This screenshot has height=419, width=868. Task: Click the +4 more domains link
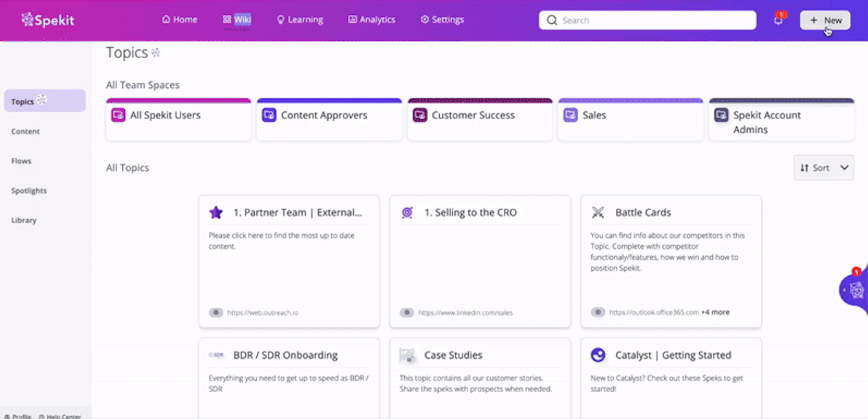pos(715,312)
